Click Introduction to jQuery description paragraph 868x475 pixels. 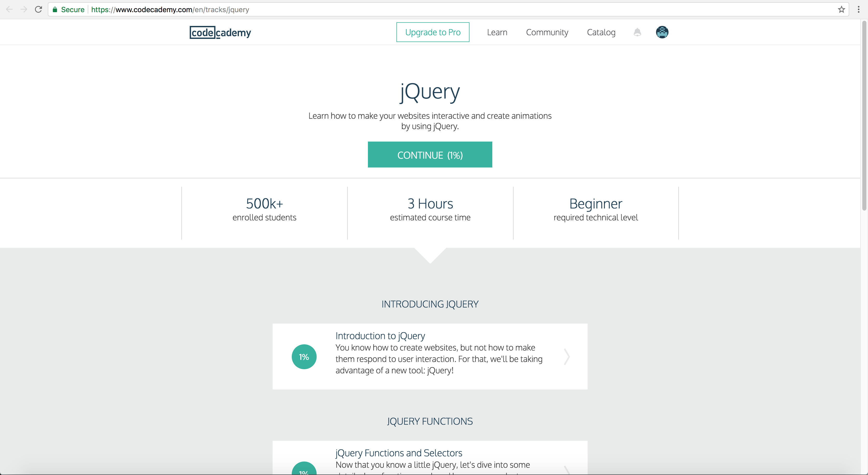[x=439, y=359]
